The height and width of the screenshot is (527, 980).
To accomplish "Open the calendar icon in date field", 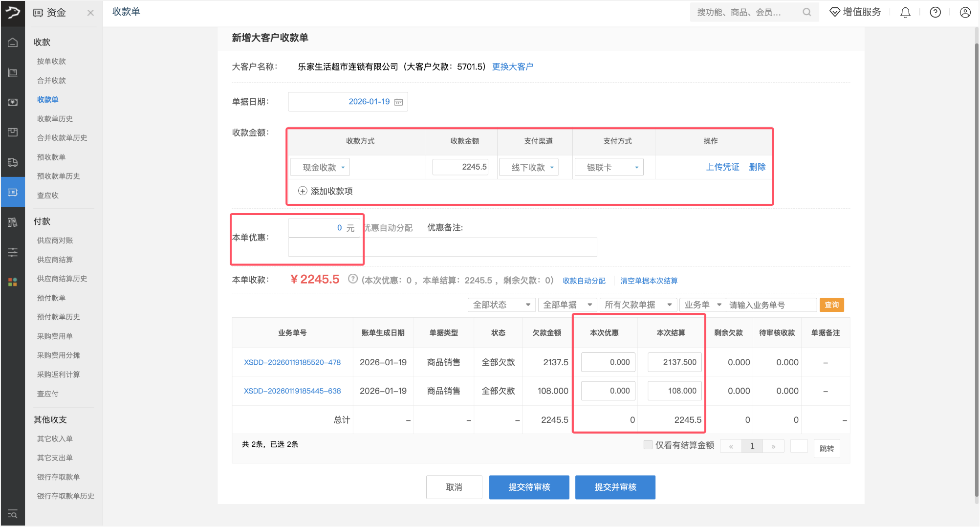I will coord(398,102).
